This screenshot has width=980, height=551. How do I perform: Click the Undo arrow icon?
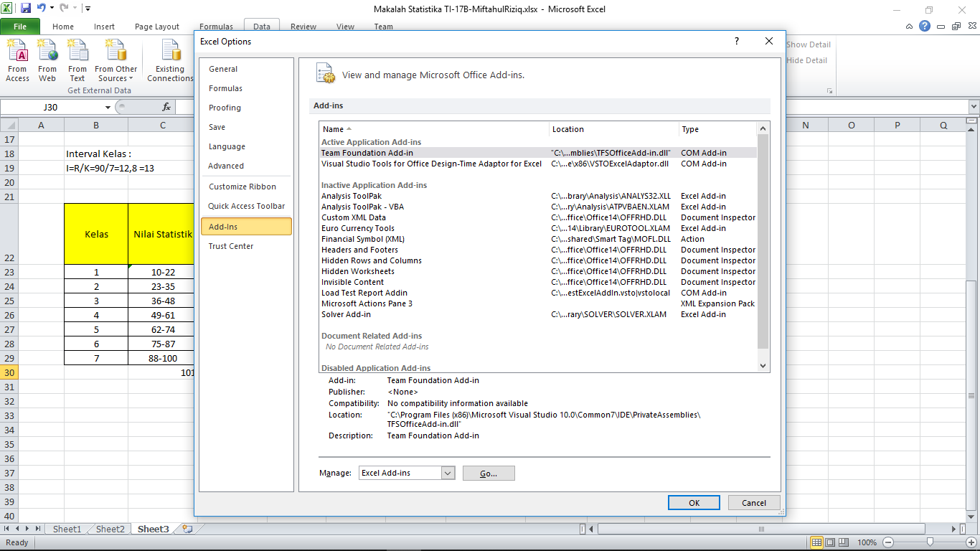pyautogui.click(x=41, y=9)
